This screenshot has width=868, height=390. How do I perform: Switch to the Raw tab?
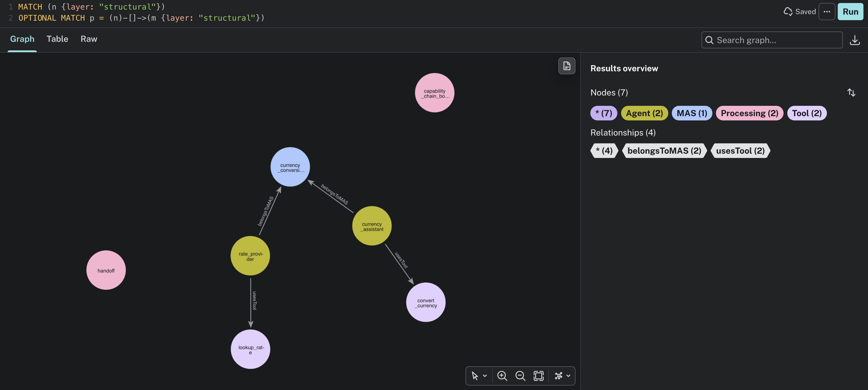[x=89, y=39]
